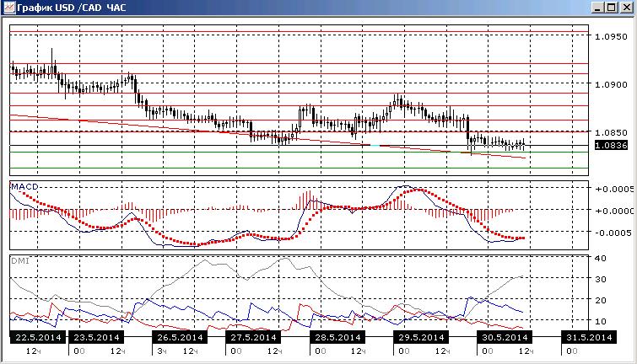This screenshot has height=364, width=637.
Task: Click the '00' hour label under 31.5.2014
Action: click(x=571, y=351)
